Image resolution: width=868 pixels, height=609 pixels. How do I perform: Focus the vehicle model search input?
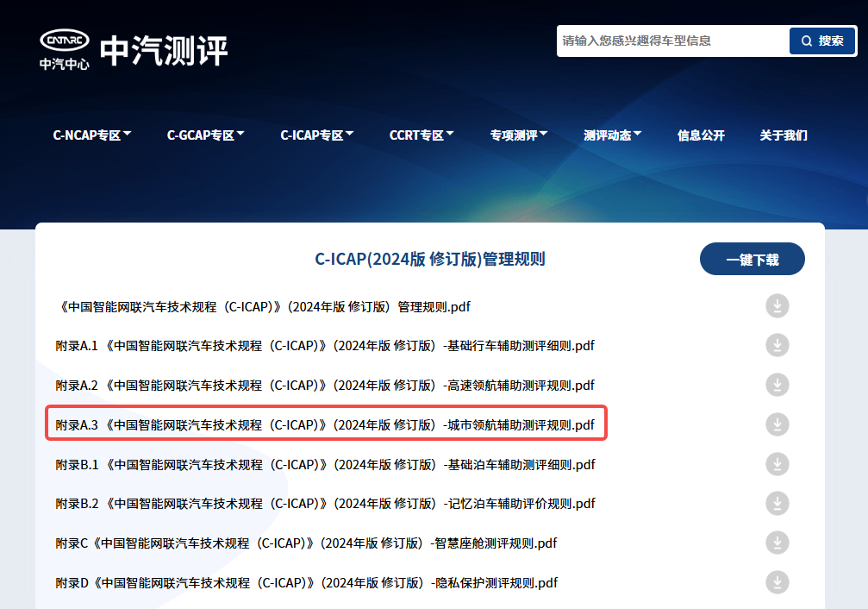(x=673, y=41)
